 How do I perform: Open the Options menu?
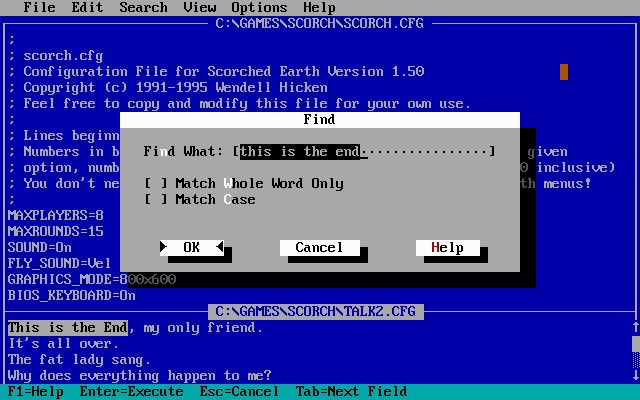pyautogui.click(x=259, y=7)
